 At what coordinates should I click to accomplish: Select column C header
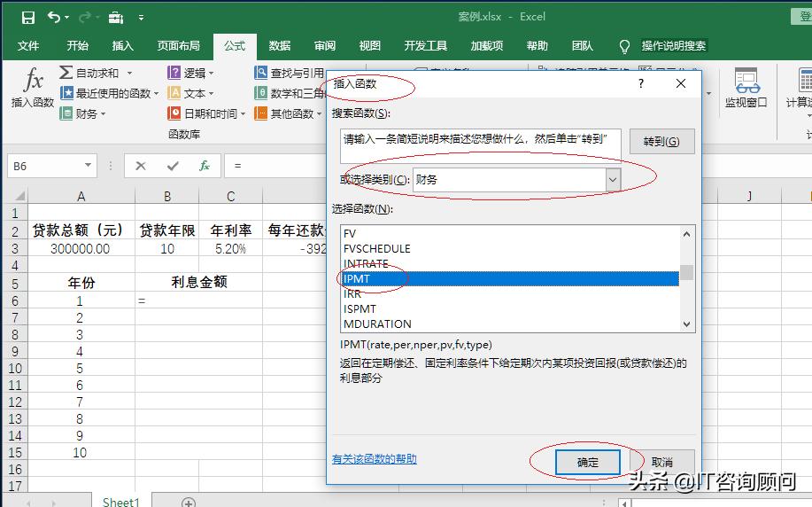click(x=231, y=197)
